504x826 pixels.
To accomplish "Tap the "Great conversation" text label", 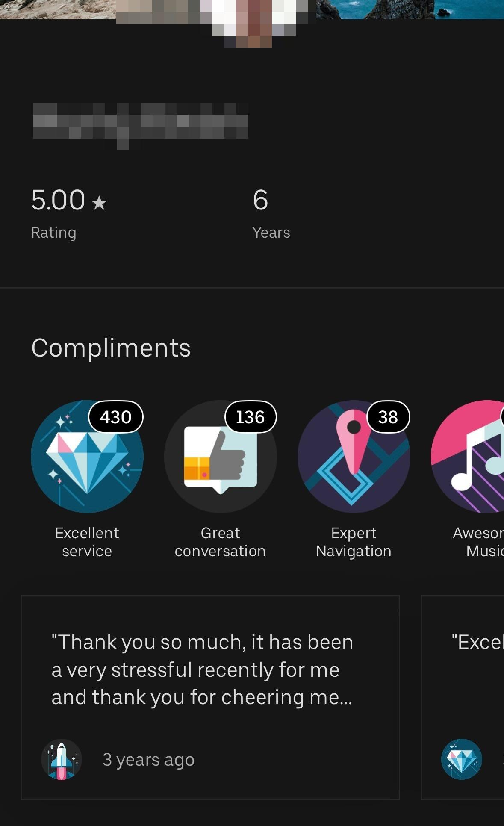I will click(x=220, y=542).
